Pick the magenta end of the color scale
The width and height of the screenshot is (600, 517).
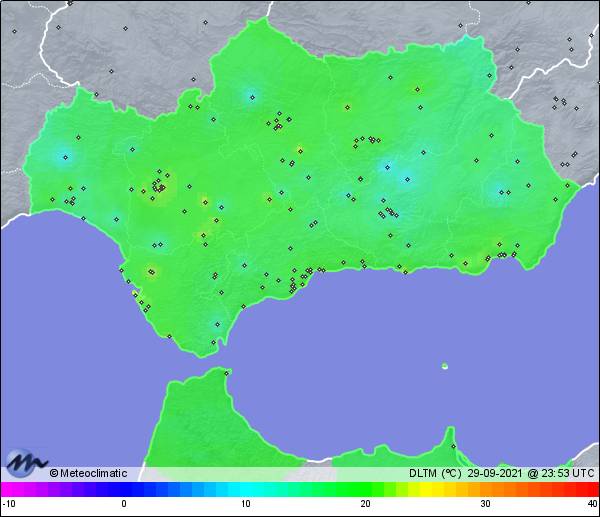(x=8, y=489)
